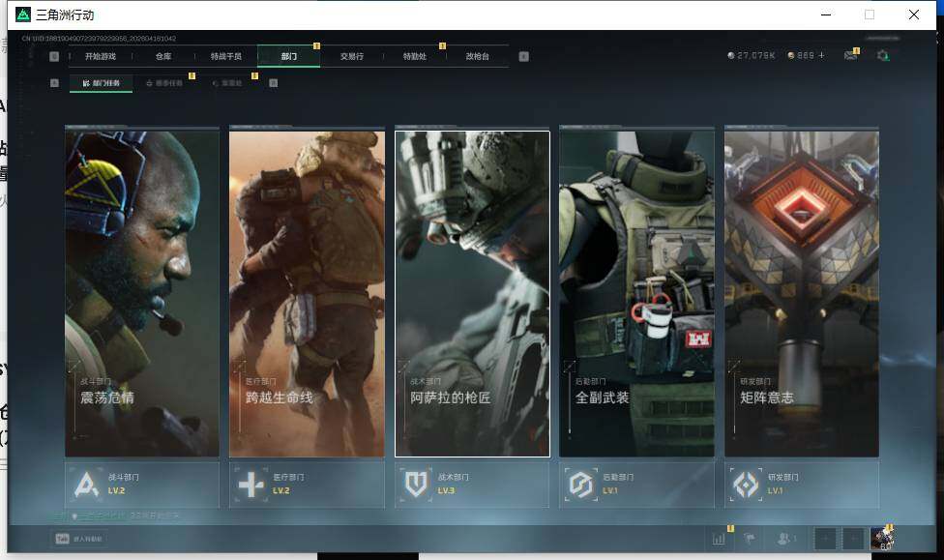Click the flag icon in bottom bar
Screen dimensions: 944x560
[x=750, y=539]
